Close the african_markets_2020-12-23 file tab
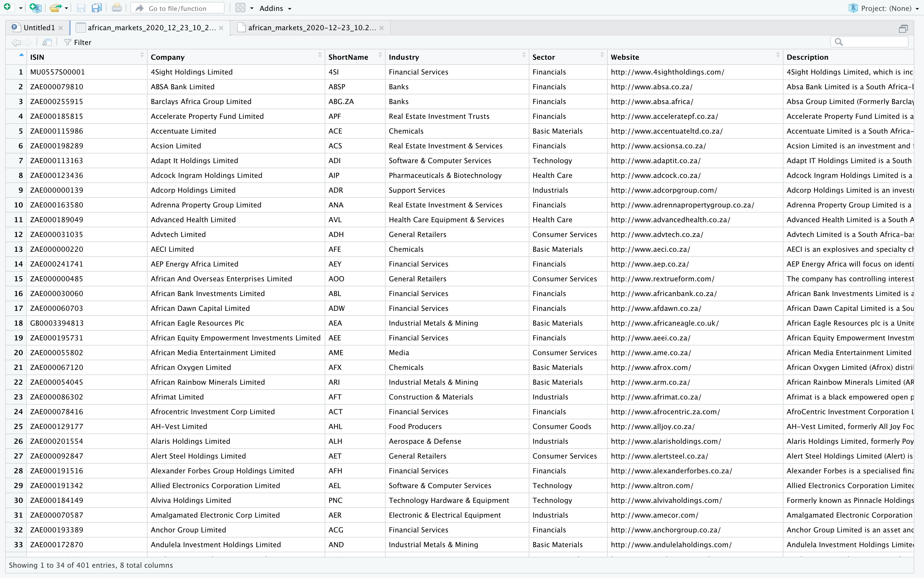Image resolution: width=924 pixels, height=578 pixels. [x=381, y=28]
